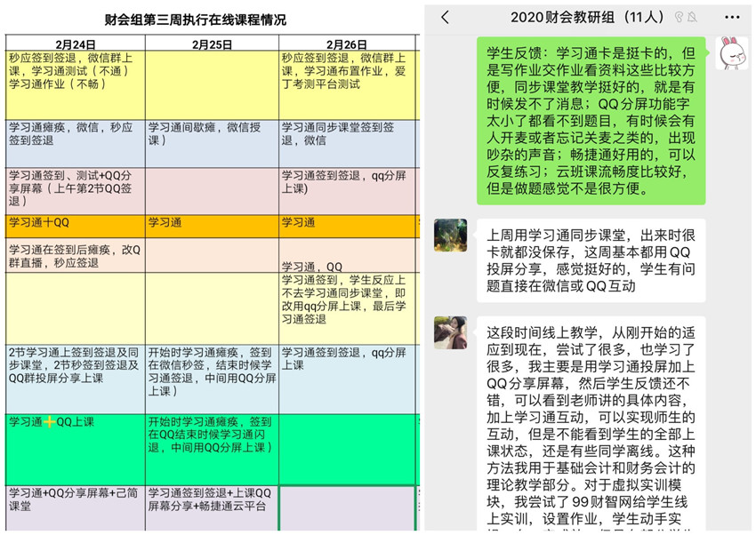
Task: Tap the back arrow in the chat header
Action: click(445, 18)
